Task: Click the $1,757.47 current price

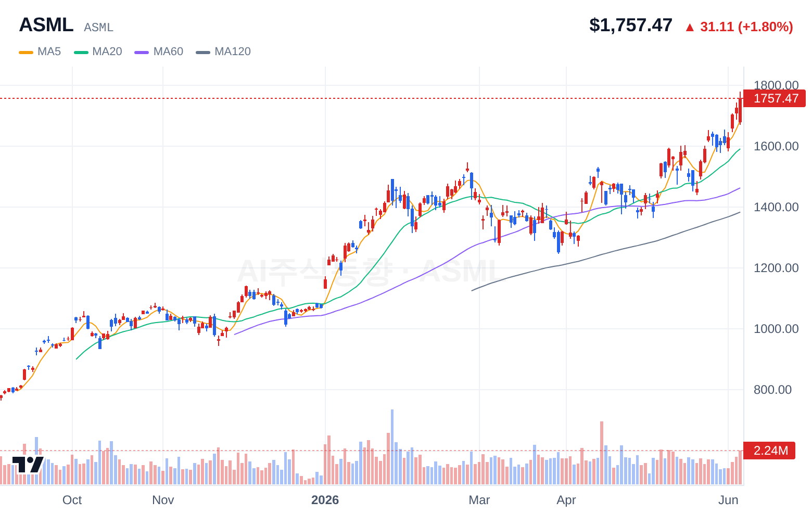Action: pos(631,25)
